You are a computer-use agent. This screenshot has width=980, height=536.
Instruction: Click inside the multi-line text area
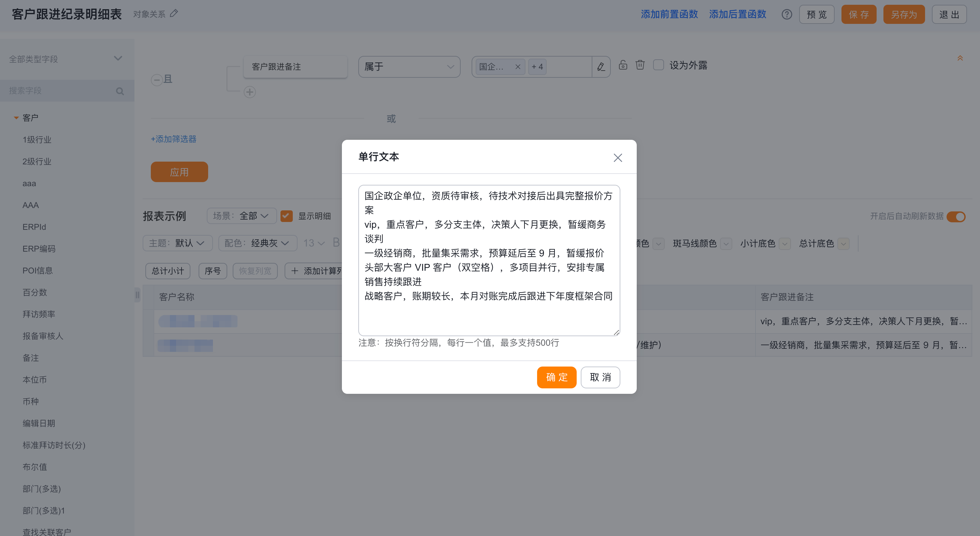click(x=489, y=260)
